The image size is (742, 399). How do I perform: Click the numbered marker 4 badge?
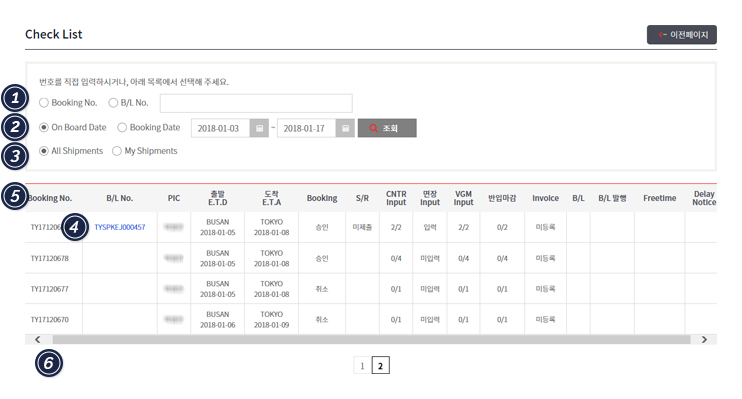coord(74,227)
